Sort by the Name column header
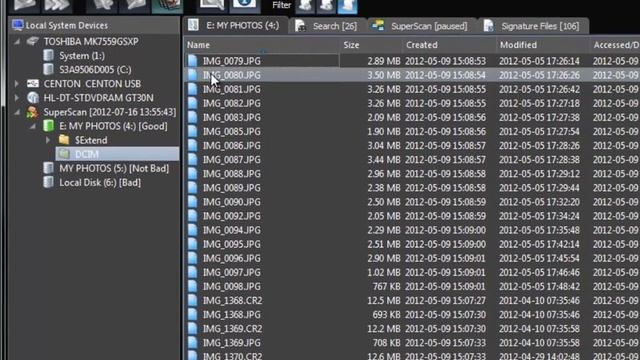Viewport: 640px width, 360px height. (x=262, y=45)
